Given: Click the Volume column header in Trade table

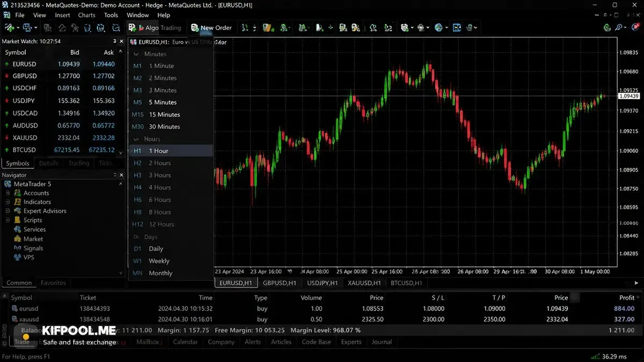Looking at the screenshot, I should coord(311,298).
